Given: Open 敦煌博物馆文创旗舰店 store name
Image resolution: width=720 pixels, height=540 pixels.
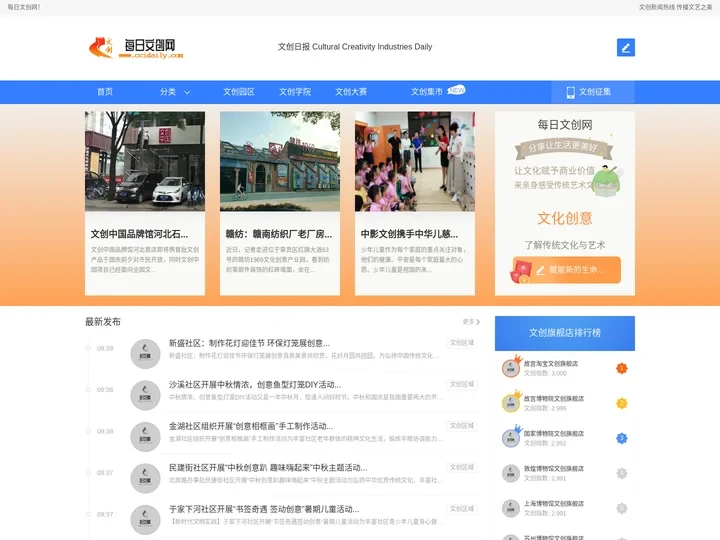Looking at the screenshot, I should click(x=554, y=469).
